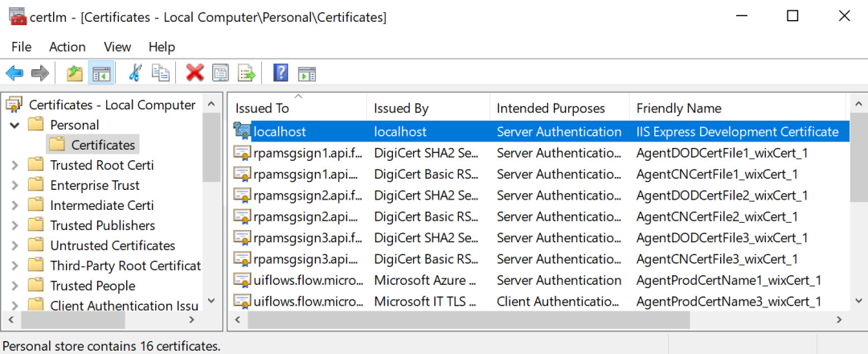Click AgentDODCertFile3_wixCert_1 friendly name
This screenshot has width=868, height=354.
[722, 237]
